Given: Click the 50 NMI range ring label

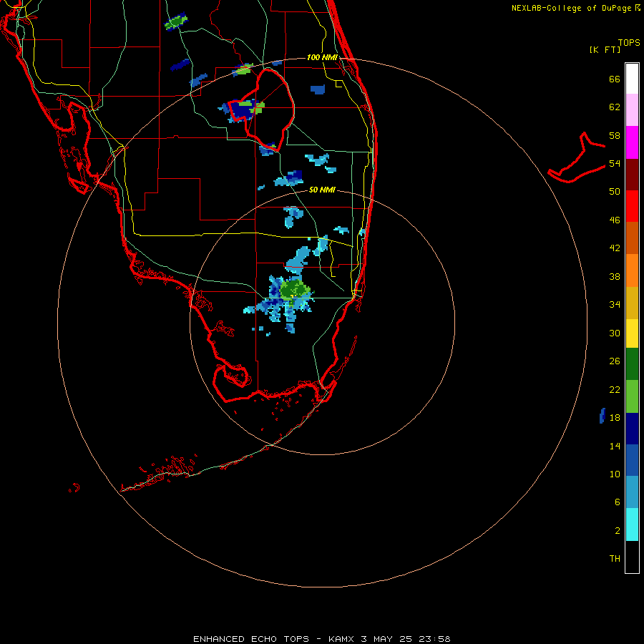Looking at the screenshot, I should [x=322, y=190].
